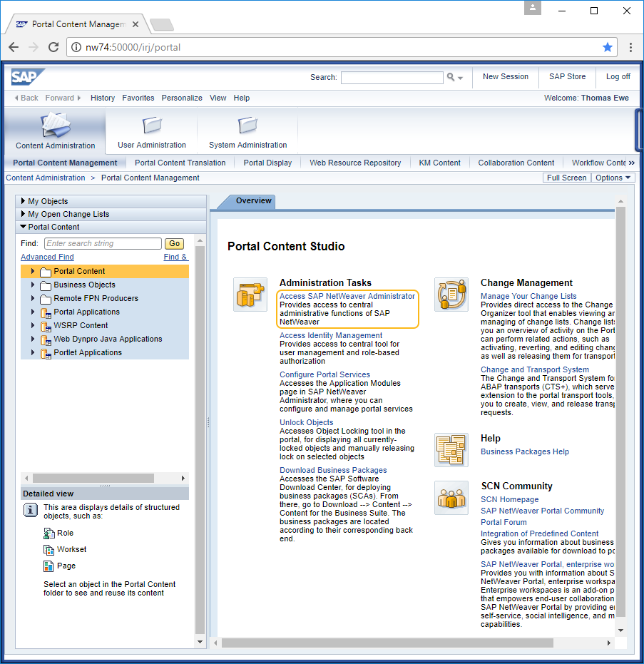This screenshot has height=664, width=644.
Task: Click the Remote FPN Producers folder icon
Action: [46, 299]
